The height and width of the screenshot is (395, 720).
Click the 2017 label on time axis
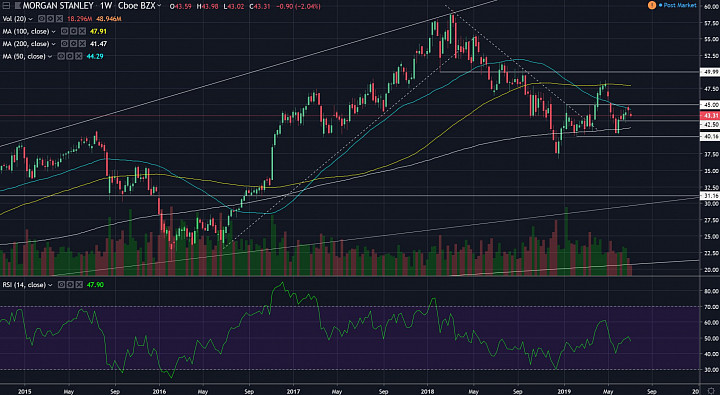click(x=293, y=391)
